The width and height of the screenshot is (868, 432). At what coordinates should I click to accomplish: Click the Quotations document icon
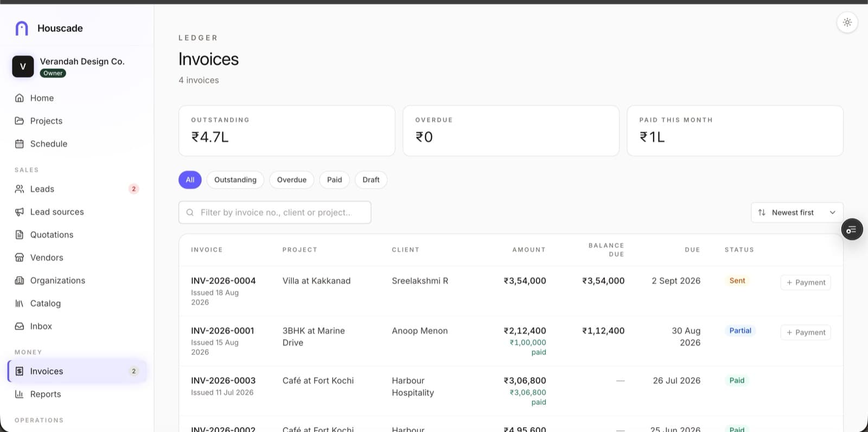(20, 235)
